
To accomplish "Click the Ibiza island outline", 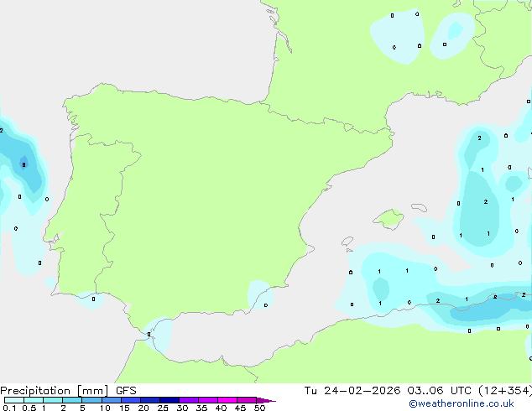I will tap(347, 242).
